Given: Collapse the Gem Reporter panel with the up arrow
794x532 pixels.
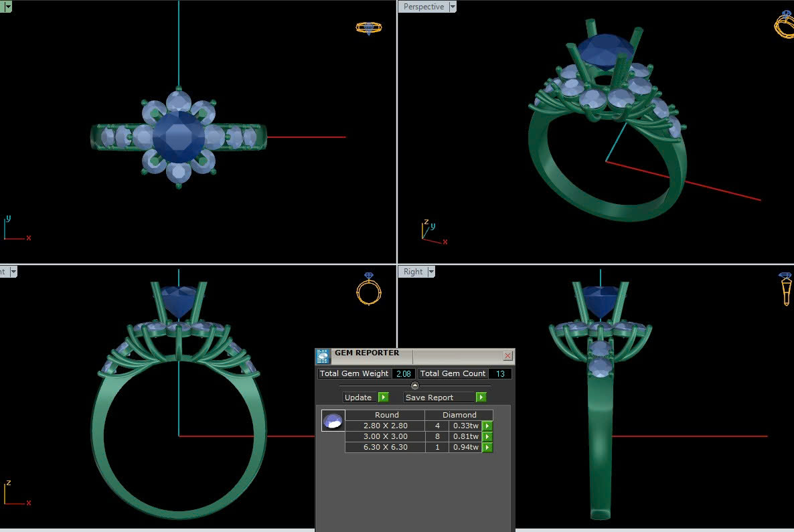Looking at the screenshot, I should (x=414, y=385).
